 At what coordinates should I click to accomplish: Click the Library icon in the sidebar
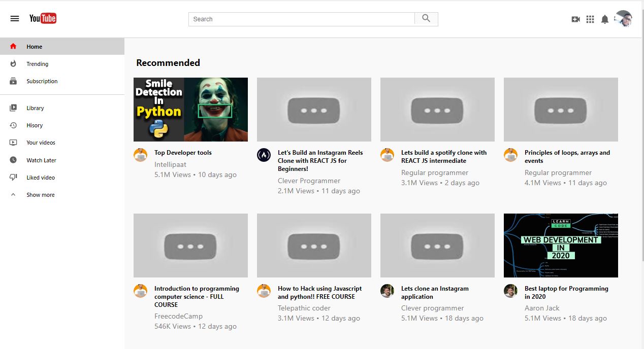(13, 108)
